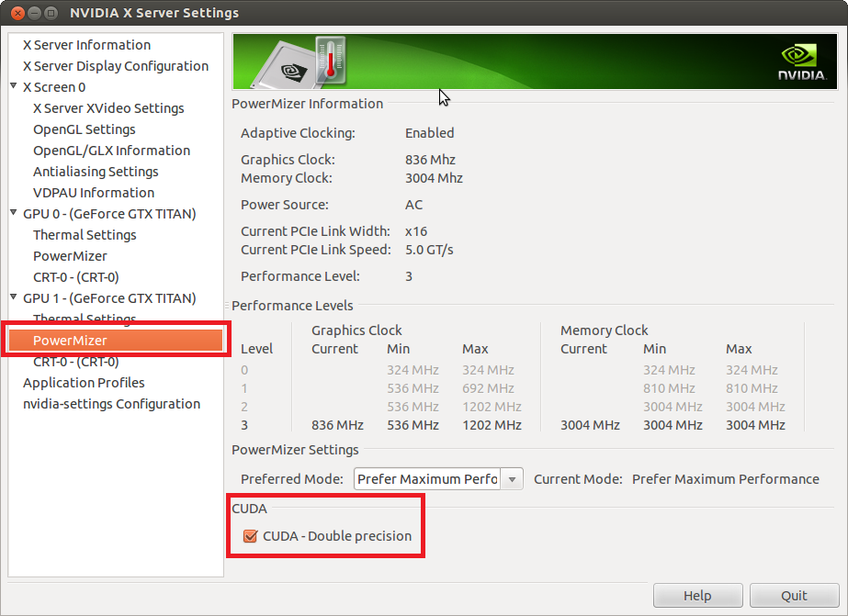Click the window title 'NVIDIA X Server Settings'
This screenshot has width=848, height=616.
154,13
